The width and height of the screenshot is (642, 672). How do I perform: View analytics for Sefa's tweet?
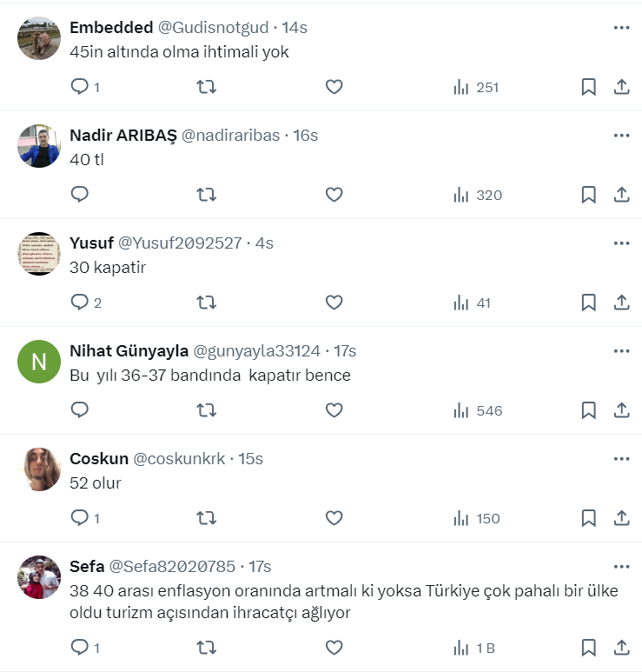474,648
